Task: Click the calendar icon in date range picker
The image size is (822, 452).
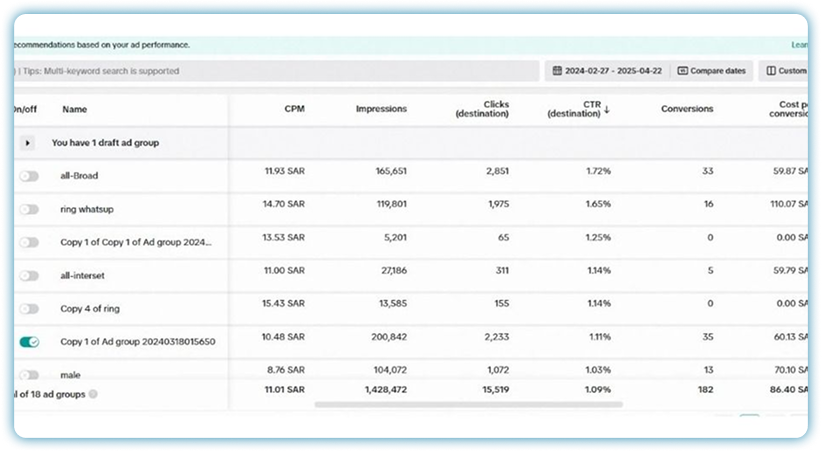Action: (558, 71)
